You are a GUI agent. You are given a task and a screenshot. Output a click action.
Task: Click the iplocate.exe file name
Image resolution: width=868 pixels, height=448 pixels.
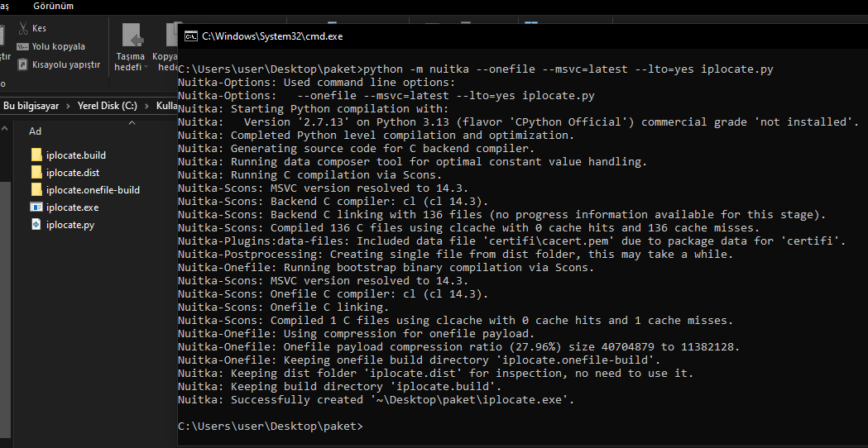(x=73, y=207)
